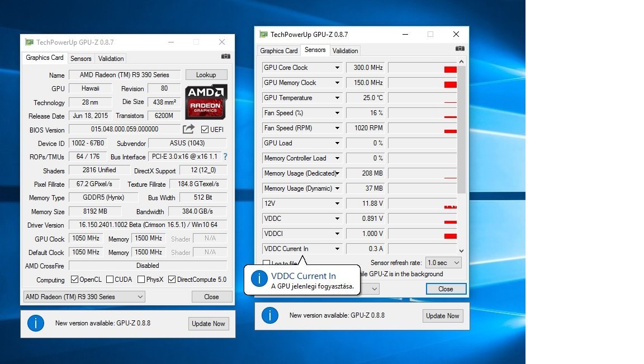Click the 11.88 V reading
The height and width of the screenshot is (364, 644).
365,204
